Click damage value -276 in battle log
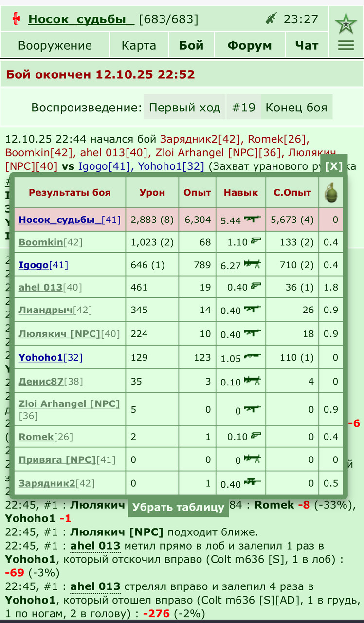Viewport: 364px width, 623px height. point(156,613)
